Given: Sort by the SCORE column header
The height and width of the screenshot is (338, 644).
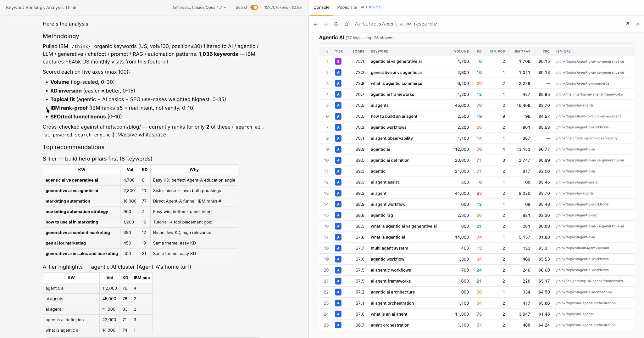Looking at the screenshot, I should [358, 51].
